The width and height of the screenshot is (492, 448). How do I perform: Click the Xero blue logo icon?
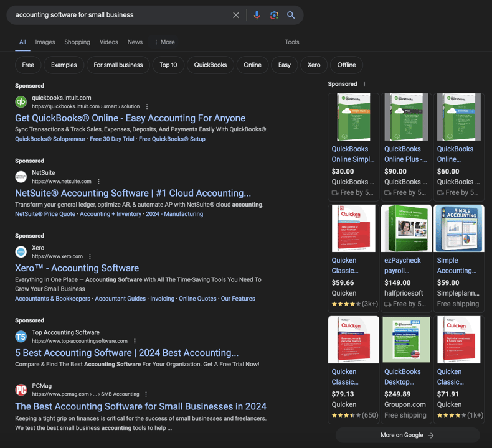(21, 252)
